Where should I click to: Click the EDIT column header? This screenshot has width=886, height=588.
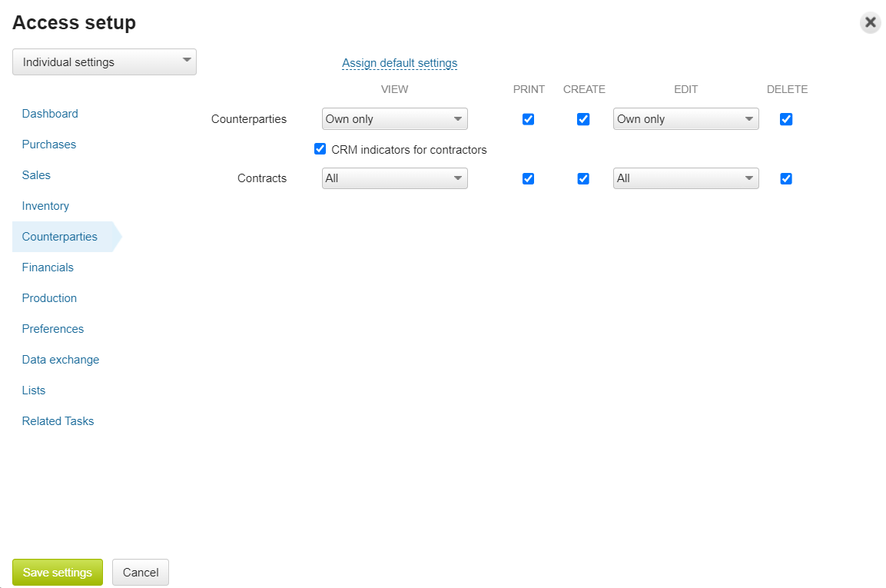pyautogui.click(x=685, y=89)
